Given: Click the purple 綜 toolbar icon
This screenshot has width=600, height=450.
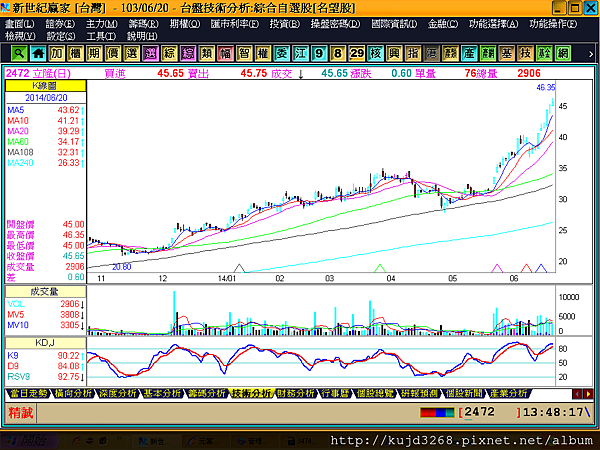Looking at the screenshot, I should 188,53.
